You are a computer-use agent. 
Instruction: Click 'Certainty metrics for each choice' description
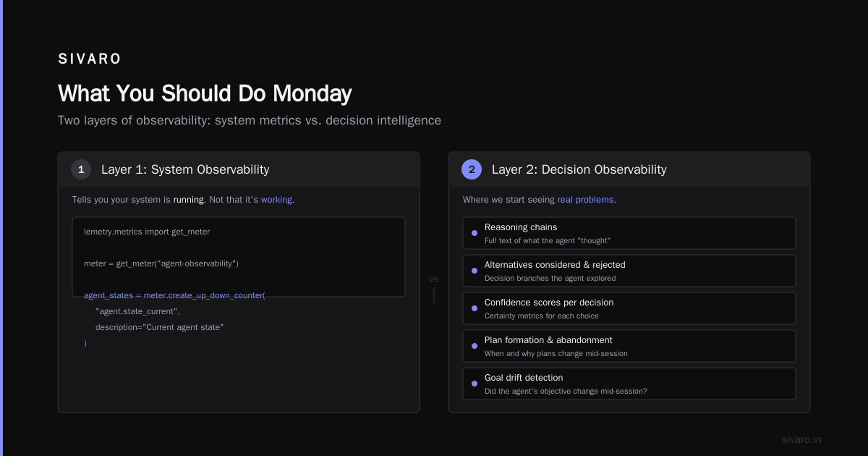tap(542, 316)
